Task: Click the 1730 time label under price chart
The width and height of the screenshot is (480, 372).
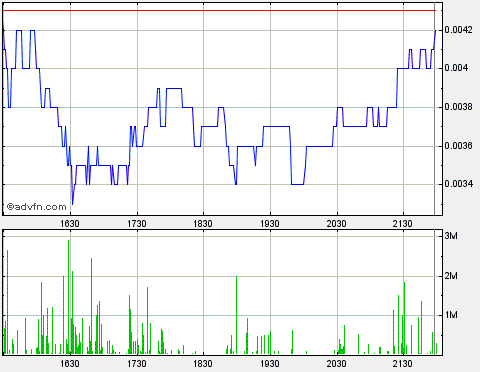Action: [x=137, y=224]
